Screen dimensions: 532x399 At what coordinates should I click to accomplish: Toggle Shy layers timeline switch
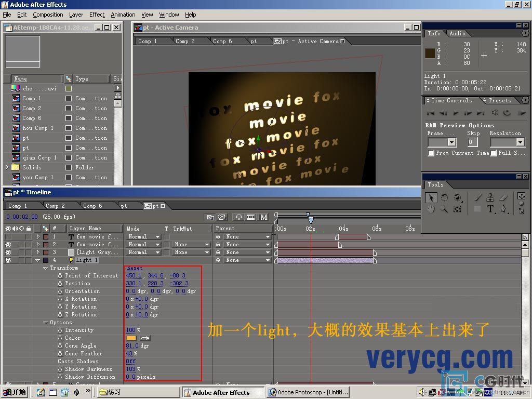[x=239, y=217]
